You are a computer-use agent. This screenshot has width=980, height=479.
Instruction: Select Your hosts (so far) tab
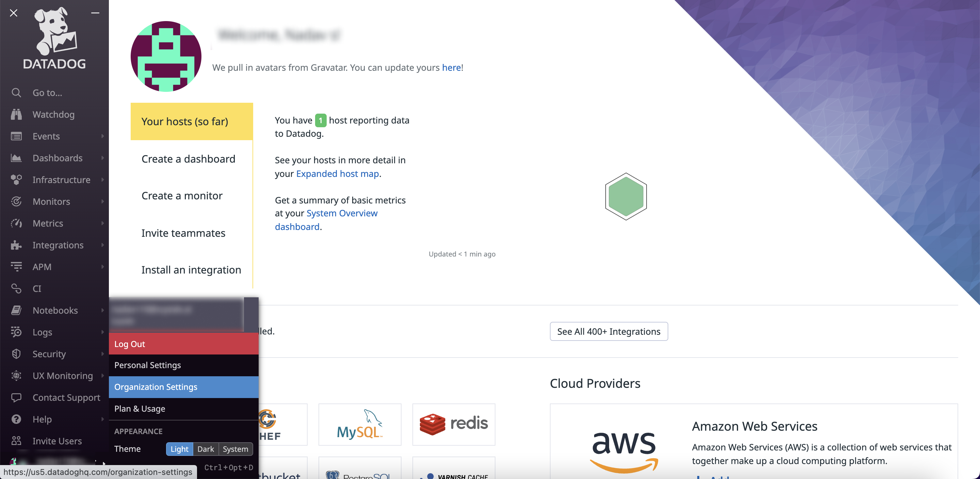191,121
